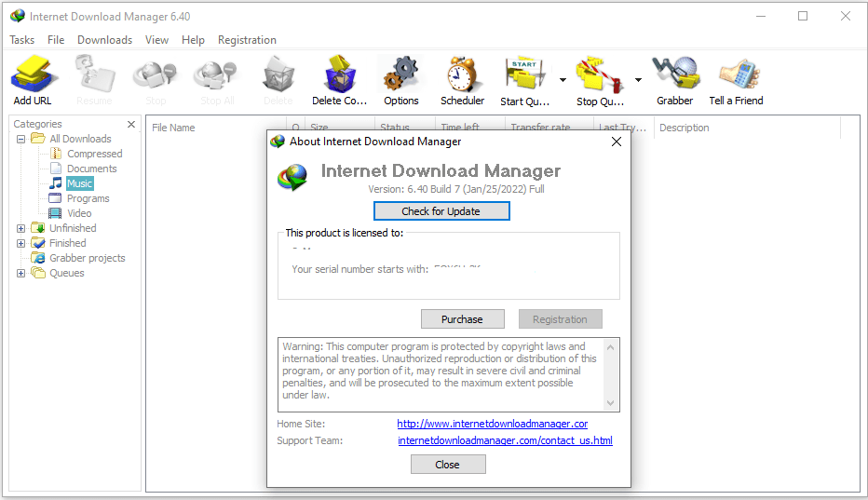Click the warning text scroll down arrow

611,403
